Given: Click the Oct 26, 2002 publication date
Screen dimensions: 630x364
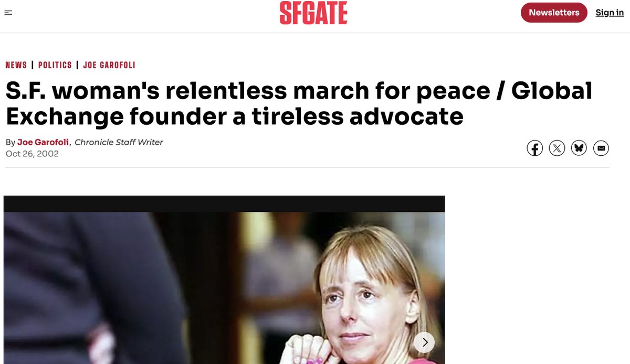Looking at the screenshot, I should click(32, 154).
